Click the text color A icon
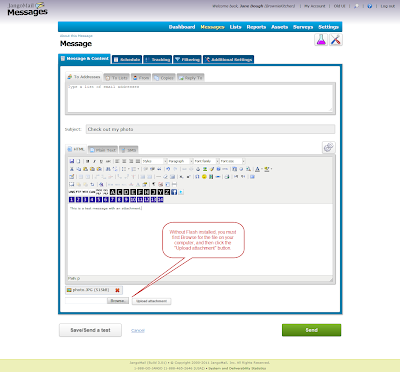This screenshot has width=400, height=372. pyautogui.click(x=257, y=169)
